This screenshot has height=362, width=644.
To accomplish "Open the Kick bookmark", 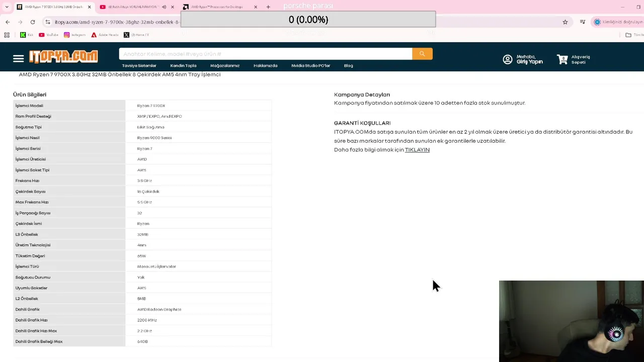I will point(27,35).
